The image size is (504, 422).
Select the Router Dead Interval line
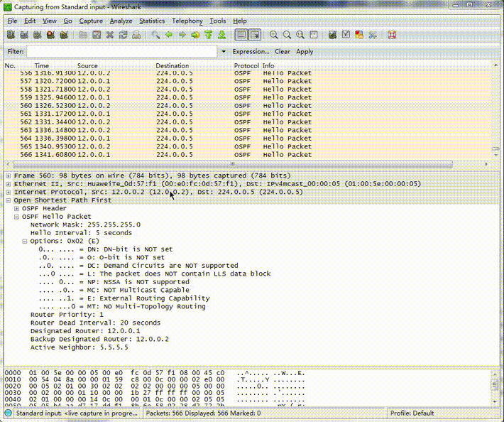95,323
